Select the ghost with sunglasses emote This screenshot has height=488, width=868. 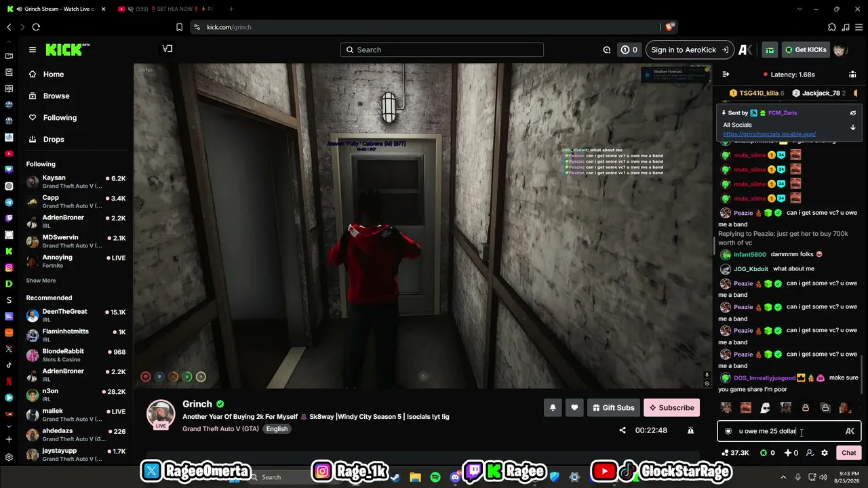coord(766,408)
